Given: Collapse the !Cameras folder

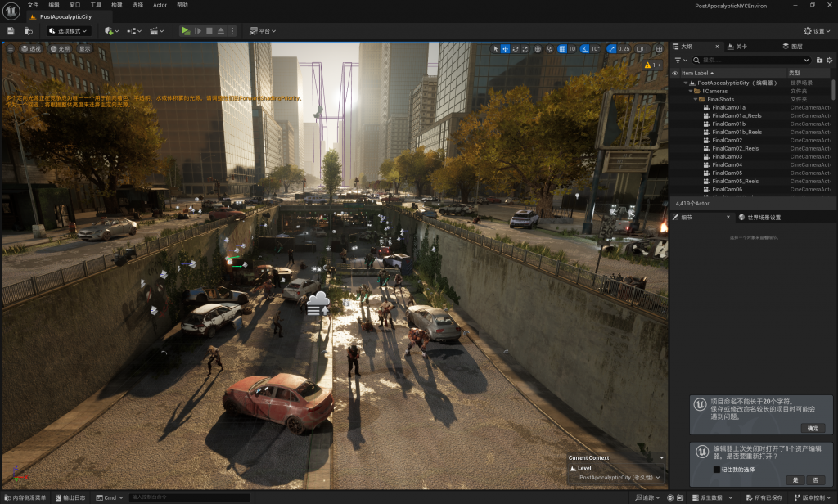Looking at the screenshot, I should tap(691, 92).
